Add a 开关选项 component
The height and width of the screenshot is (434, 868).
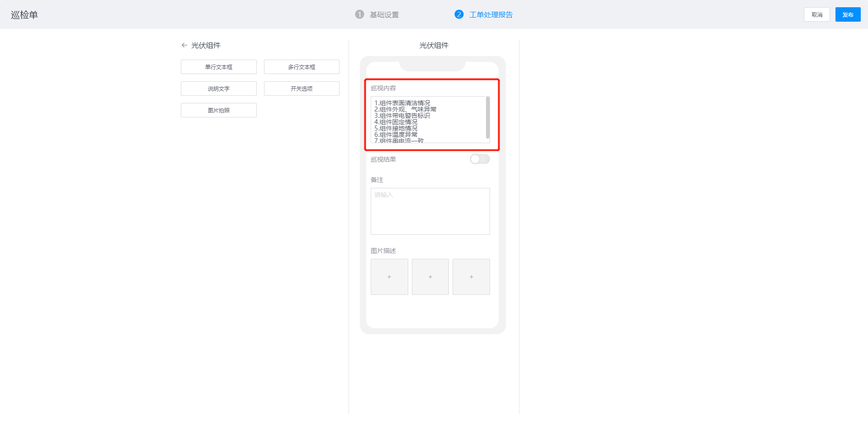click(x=302, y=89)
